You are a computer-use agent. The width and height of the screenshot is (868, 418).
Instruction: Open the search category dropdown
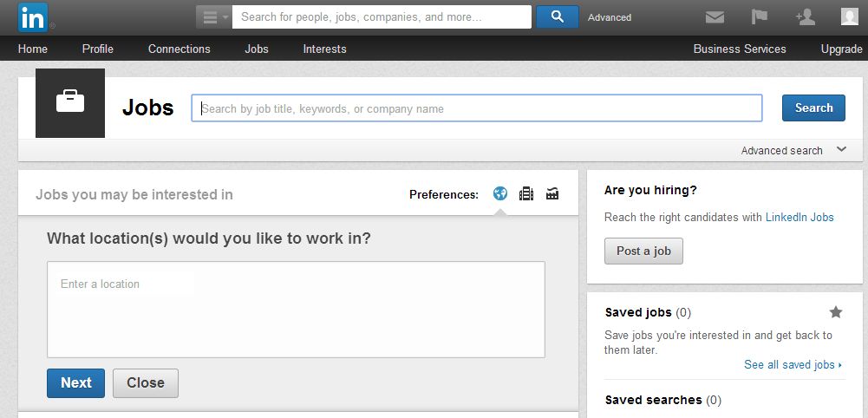(x=213, y=16)
